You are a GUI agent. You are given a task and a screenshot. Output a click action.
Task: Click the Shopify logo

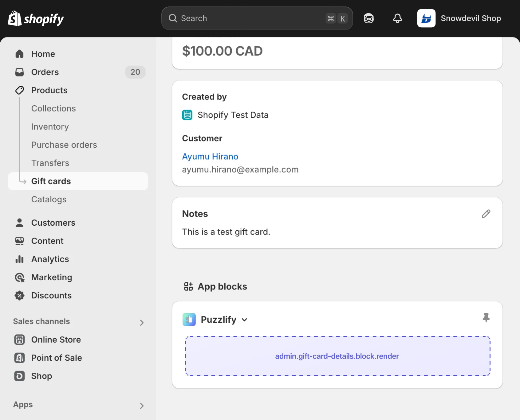pyautogui.click(x=36, y=18)
